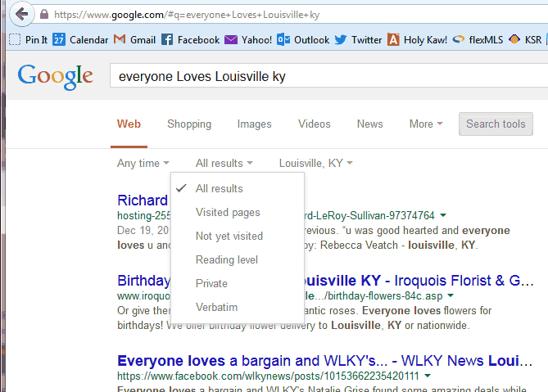The width and height of the screenshot is (548, 392).
Task: Open the Yahoo! bookmark
Action: [x=248, y=39]
